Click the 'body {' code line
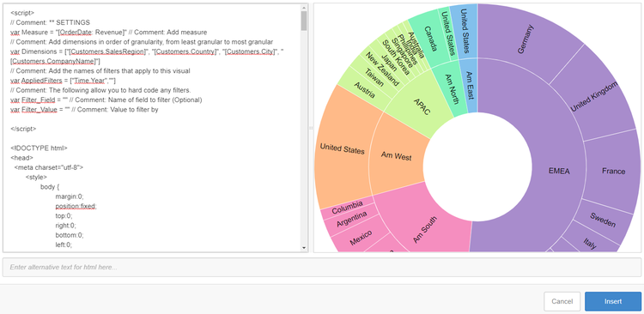Screen dimensions: 644x314 tap(50, 187)
